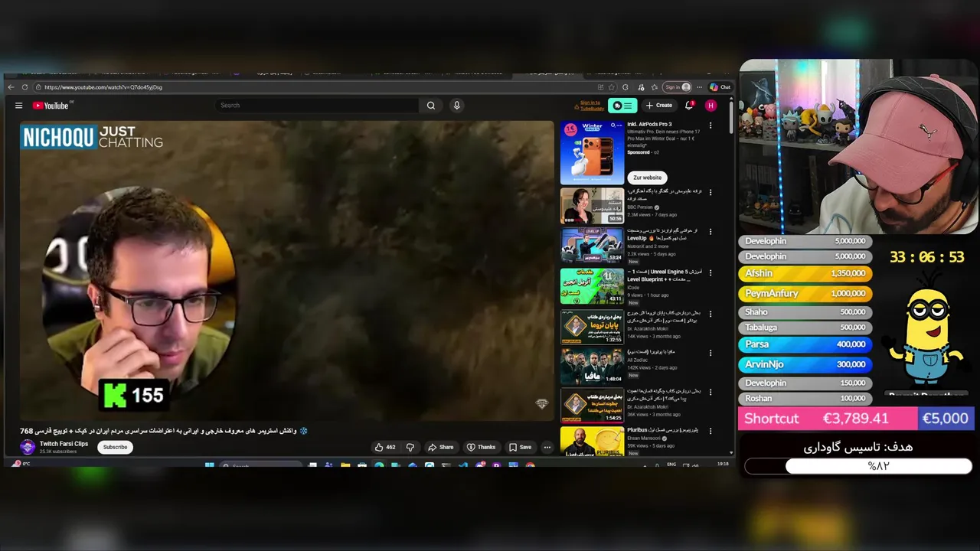Click the browser Sign in button
Viewport: 980px width, 551px height.
click(677, 87)
